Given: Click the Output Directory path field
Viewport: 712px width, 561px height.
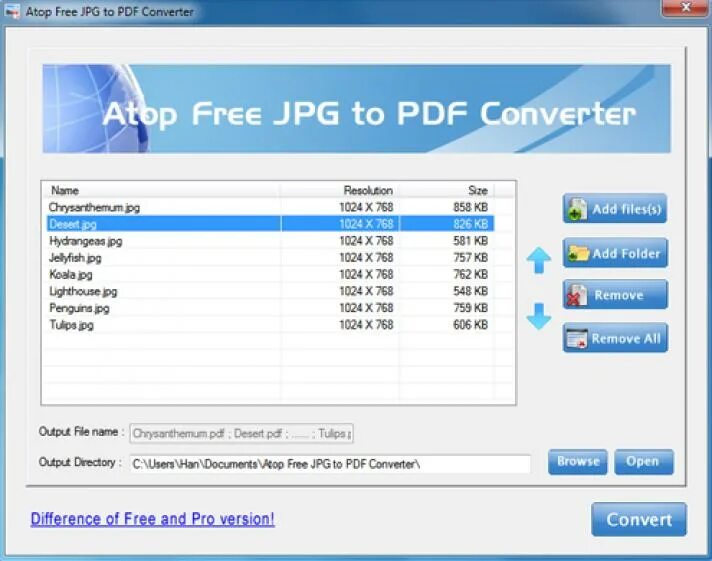Looking at the screenshot, I should point(330,464).
